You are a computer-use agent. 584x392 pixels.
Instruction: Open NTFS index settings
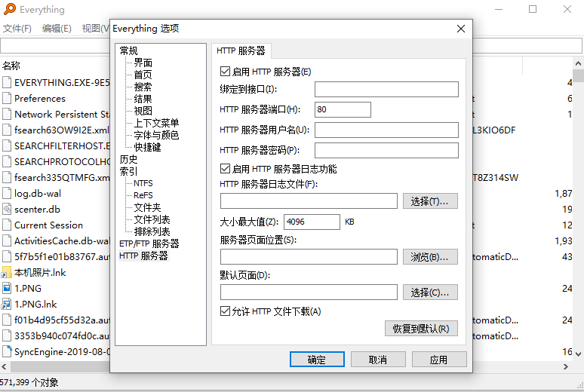pyautogui.click(x=143, y=183)
